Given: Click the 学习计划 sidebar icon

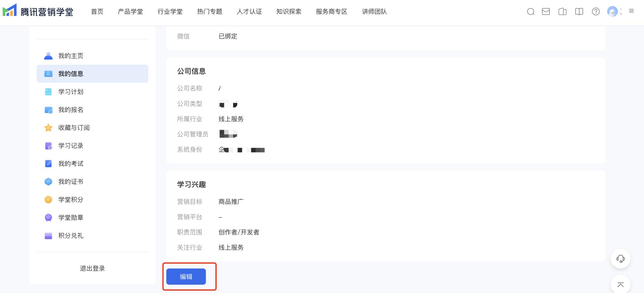Looking at the screenshot, I should click(x=48, y=92).
